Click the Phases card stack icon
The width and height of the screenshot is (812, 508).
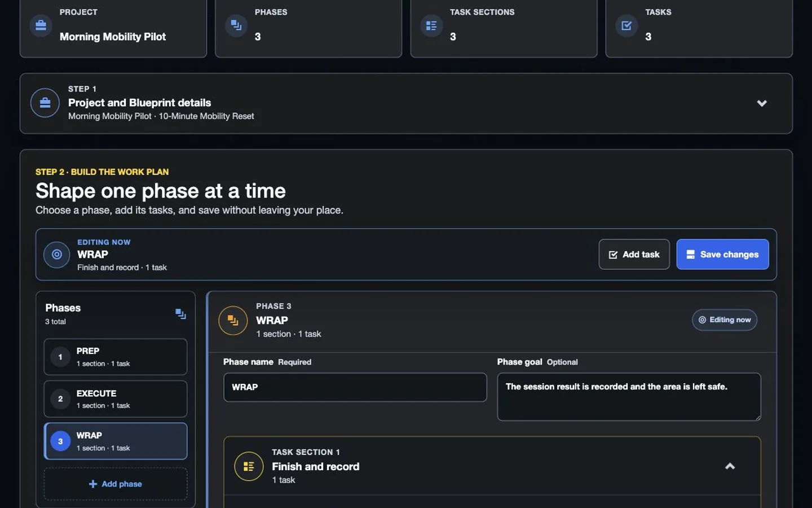coord(236,25)
